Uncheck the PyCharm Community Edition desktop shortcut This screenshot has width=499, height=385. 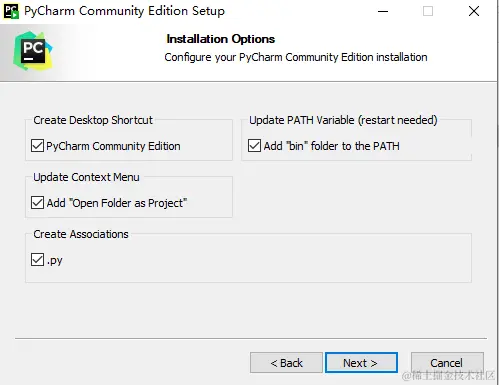pyautogui.click(x=37, y=146)
